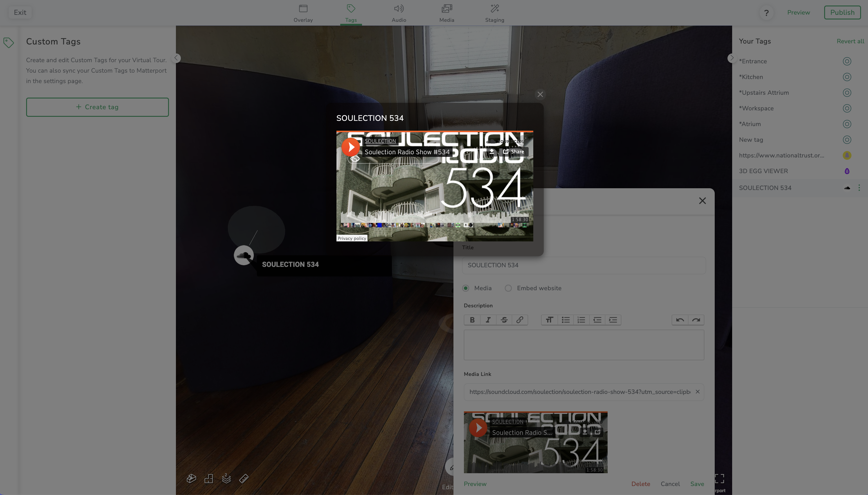The height and width of the screenshot is (495, 868).
Task: Open the Staging tab
Action: pyautogui.click(x=495, y=13)
